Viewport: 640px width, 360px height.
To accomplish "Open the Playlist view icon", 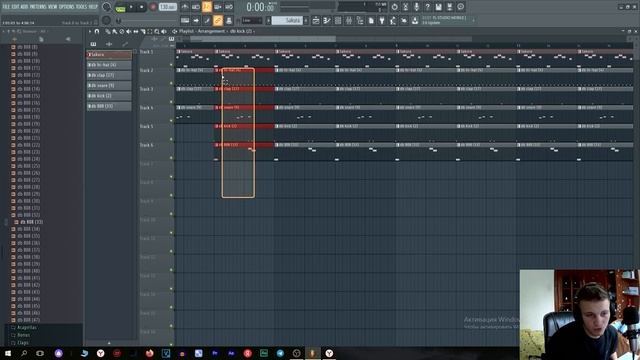I will point(316,20).
